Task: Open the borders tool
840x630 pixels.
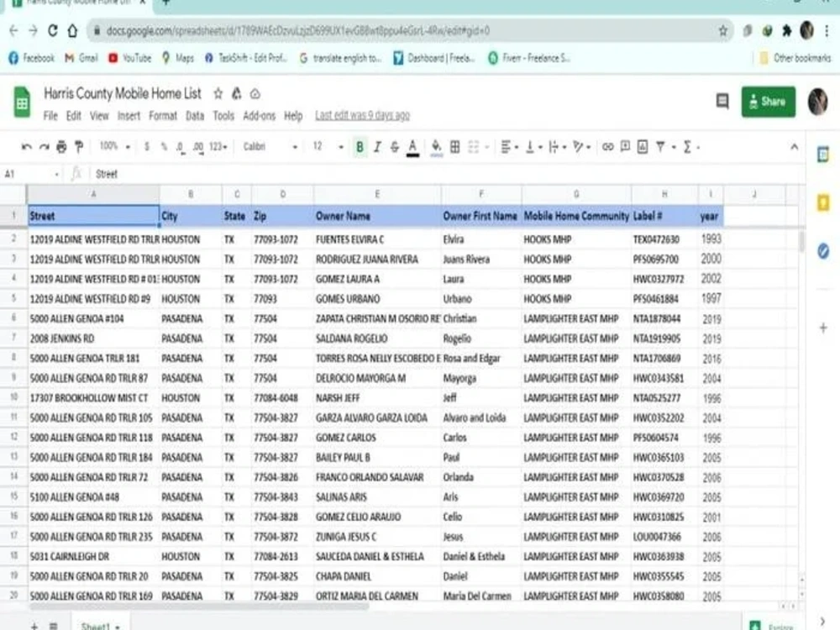Action: [x=454, y=147]
